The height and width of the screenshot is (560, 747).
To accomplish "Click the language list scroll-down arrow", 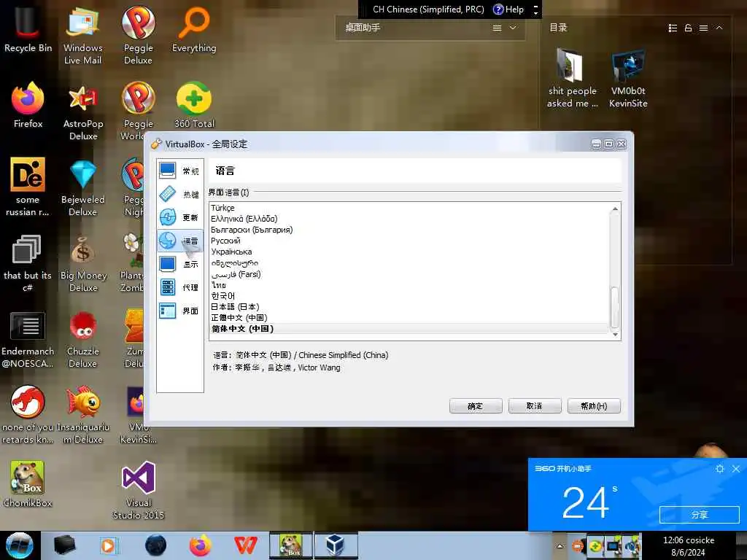I will click(x=615, y=334).
